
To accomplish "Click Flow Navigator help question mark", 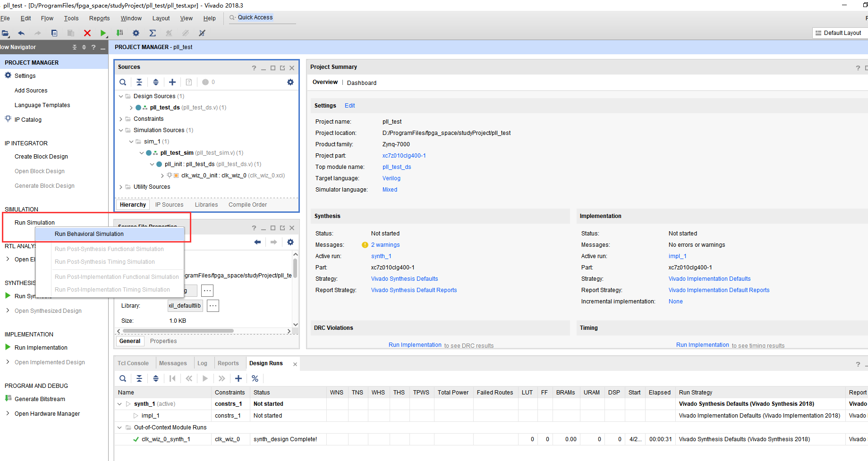I will (x=94, y=47).
